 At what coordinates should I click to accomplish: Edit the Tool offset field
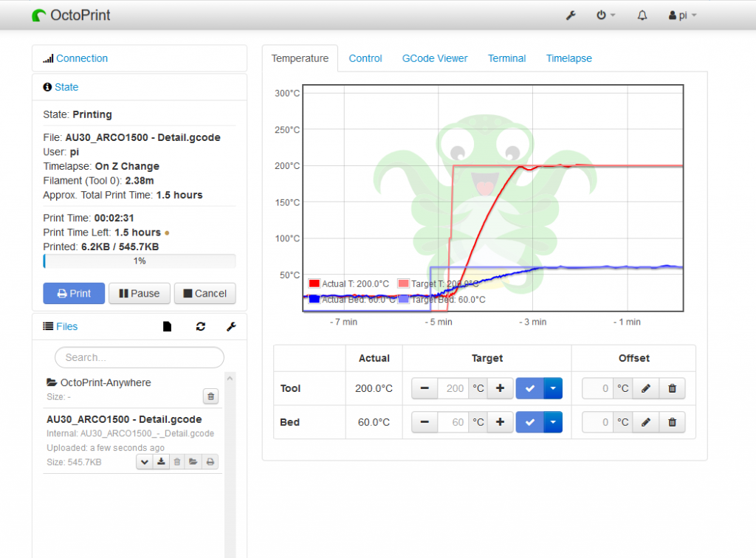pos(598,388)
